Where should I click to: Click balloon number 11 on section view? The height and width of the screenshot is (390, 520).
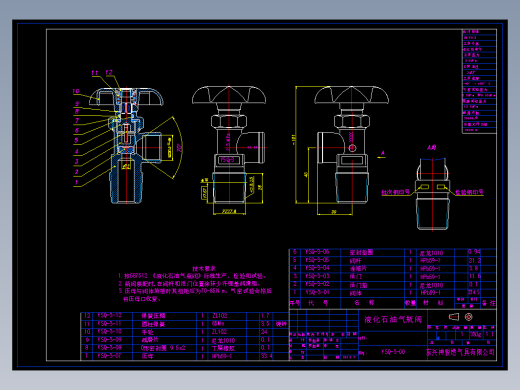[x=94, y=73]
